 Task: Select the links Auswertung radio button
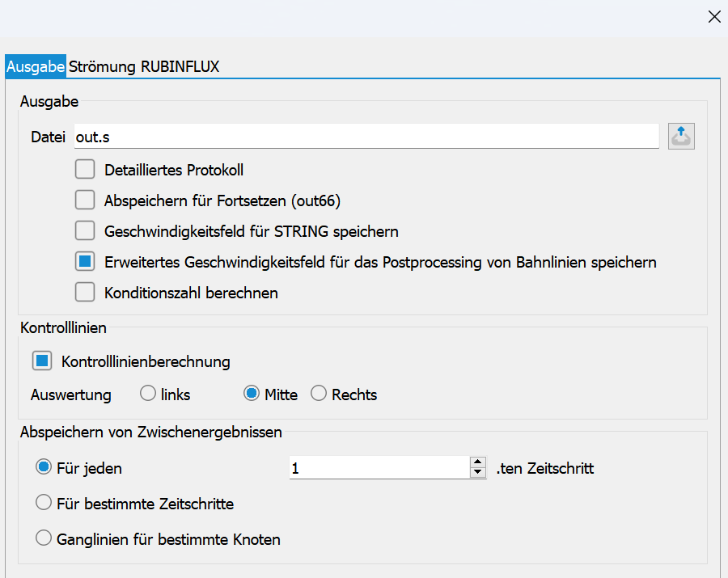pos(148,394)
